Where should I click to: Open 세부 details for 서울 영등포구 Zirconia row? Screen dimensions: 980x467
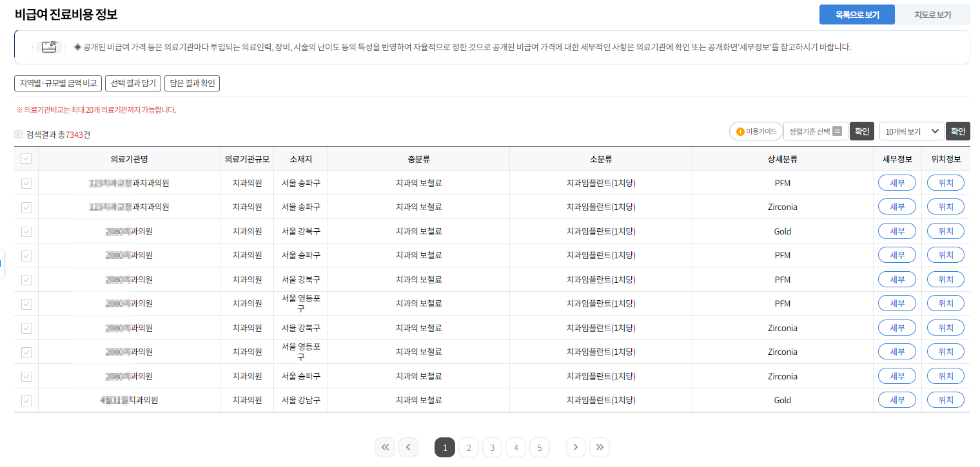tap(897, 352)
